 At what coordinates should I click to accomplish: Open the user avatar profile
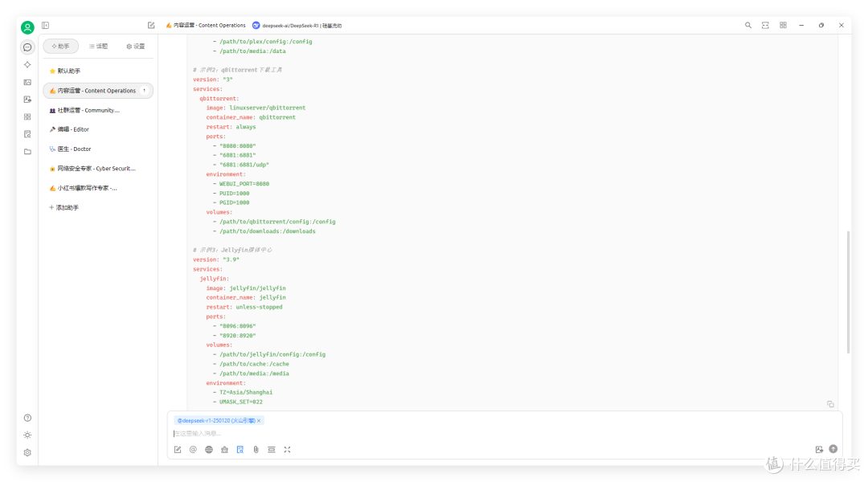coord(27,27)
